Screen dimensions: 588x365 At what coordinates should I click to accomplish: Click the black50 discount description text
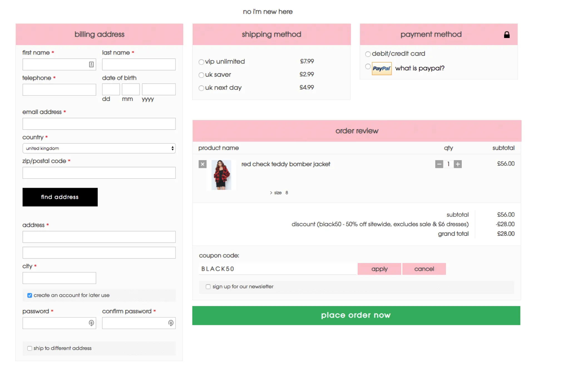click(380, 224)
